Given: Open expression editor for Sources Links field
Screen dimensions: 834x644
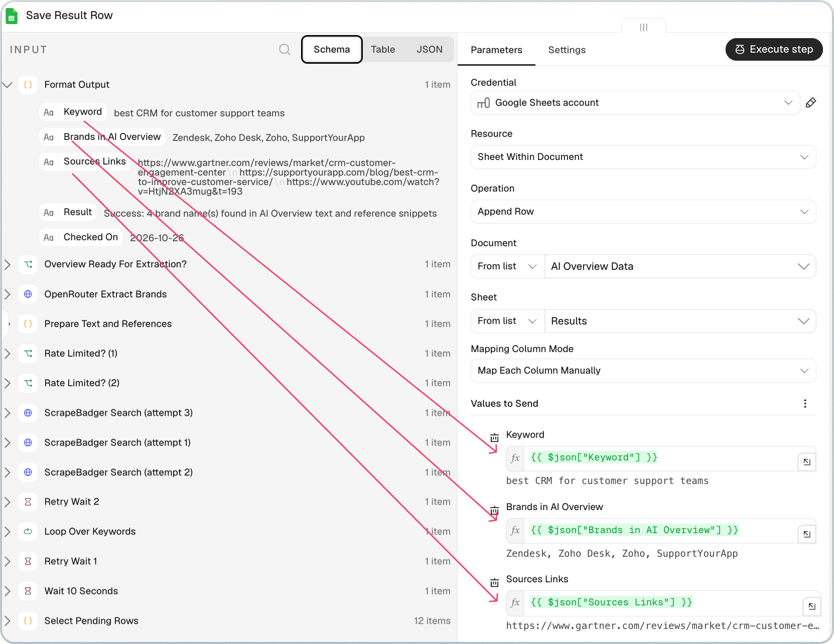Looking at the screenshot, I should 812,606.
